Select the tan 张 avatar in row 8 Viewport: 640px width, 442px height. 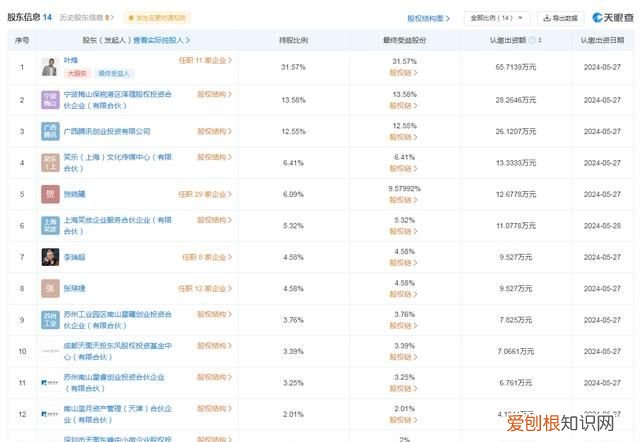point(50,289)
